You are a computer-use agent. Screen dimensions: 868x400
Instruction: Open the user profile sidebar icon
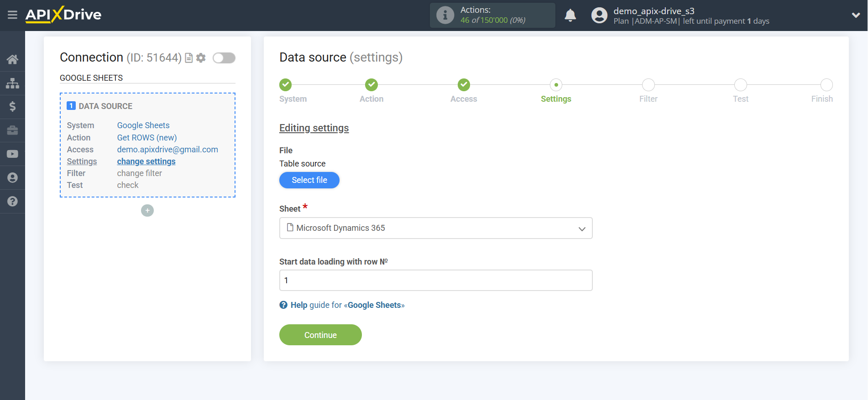tap(12, 178)
